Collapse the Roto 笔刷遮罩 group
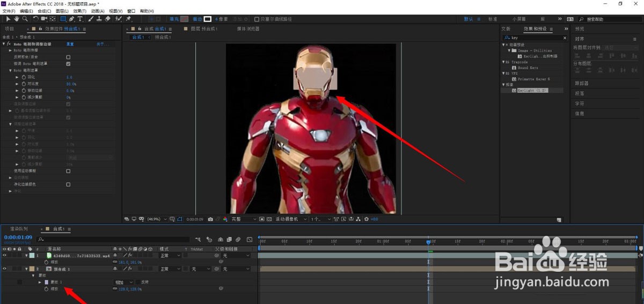The image size is (644, 304). [11, 70]
